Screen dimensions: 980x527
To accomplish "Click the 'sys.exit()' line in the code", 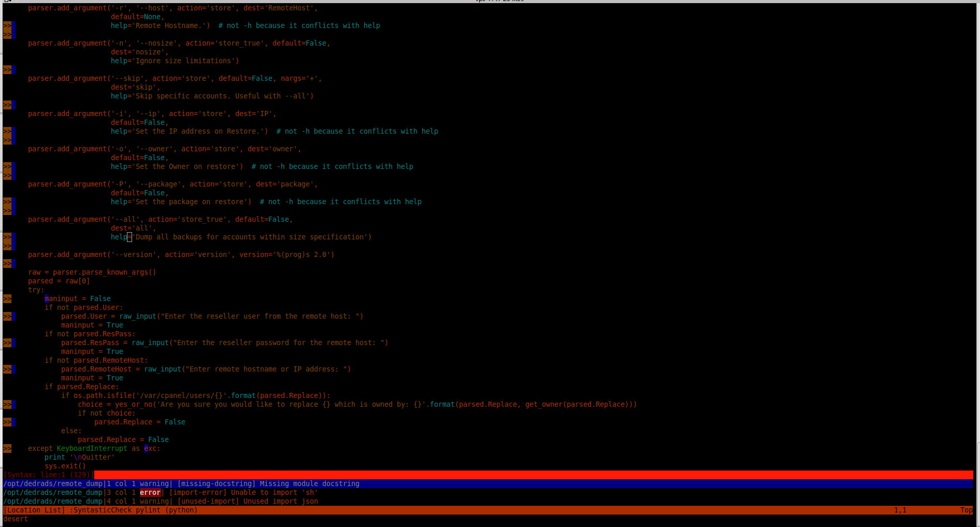I will (x=65, y=466).
